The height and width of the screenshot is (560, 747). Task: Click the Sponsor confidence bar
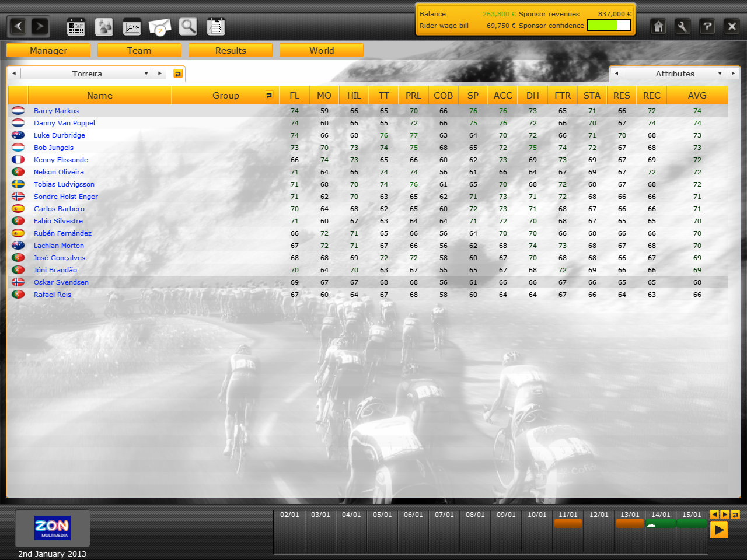coord(609,25)
